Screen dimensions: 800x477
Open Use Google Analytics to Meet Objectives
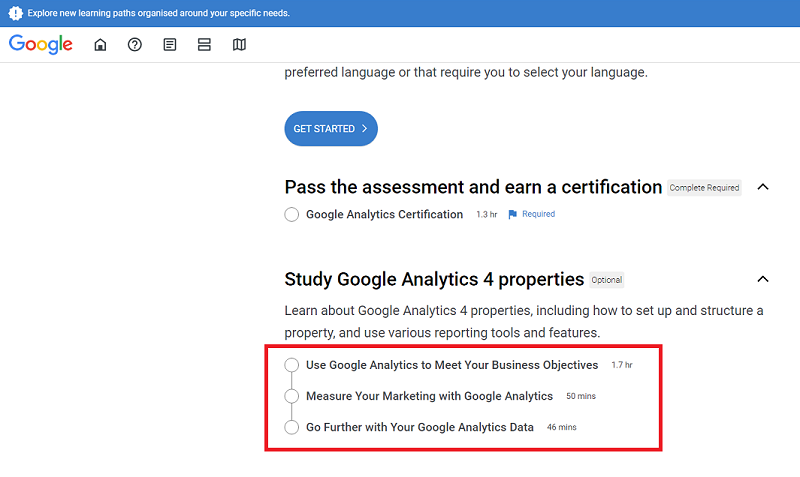(452, 365)
